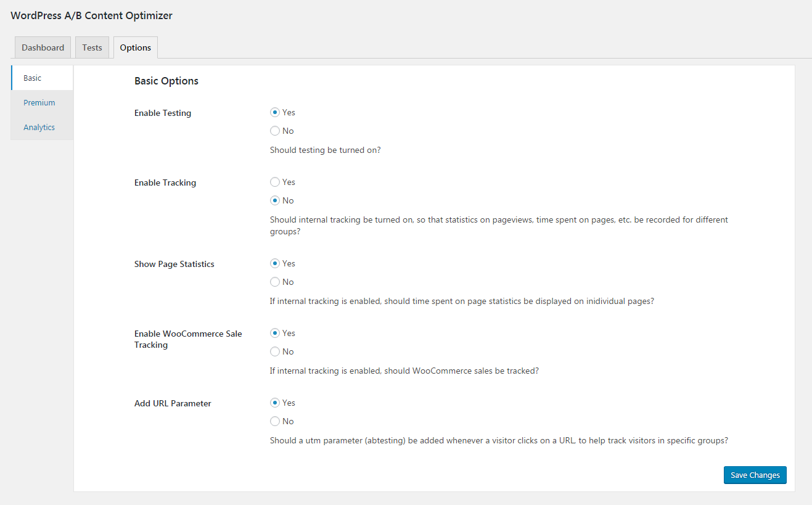The width and height of the screenshot is (812, 505).
Task: Open the Dashboard tab
Action: [x=43, y=47]
